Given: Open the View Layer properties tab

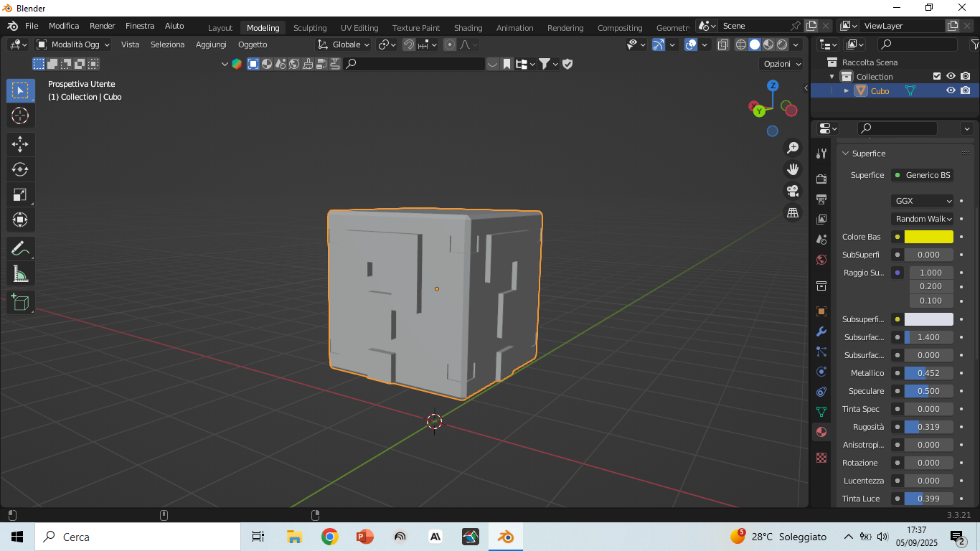Looking at the screenshot, I should pyautogui.click(x=821, y=219).
